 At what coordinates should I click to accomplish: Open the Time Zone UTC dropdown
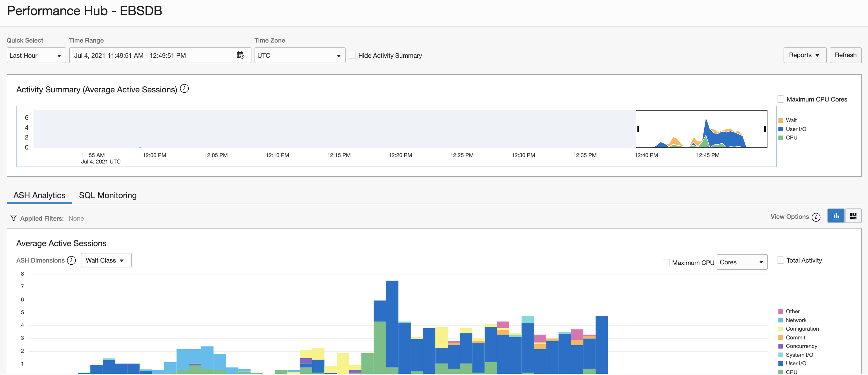pyautogui.click(x=299, y=55)
